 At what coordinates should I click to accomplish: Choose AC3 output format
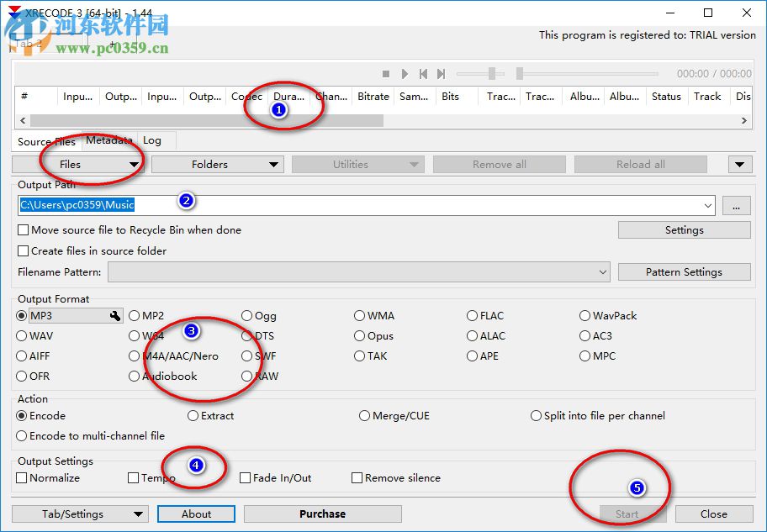click(x=585, y=336)
